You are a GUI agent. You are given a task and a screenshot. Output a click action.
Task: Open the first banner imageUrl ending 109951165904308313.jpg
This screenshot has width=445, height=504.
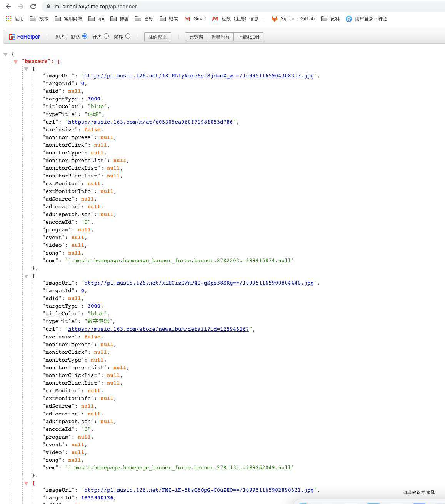[x=199, y=76]
